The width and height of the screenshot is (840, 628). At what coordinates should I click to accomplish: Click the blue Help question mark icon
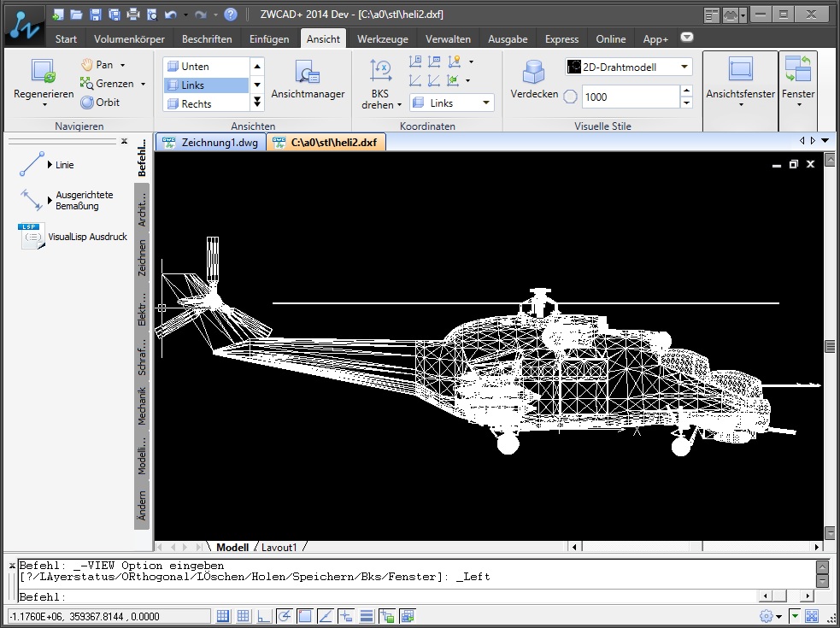(x=231, y=15)
